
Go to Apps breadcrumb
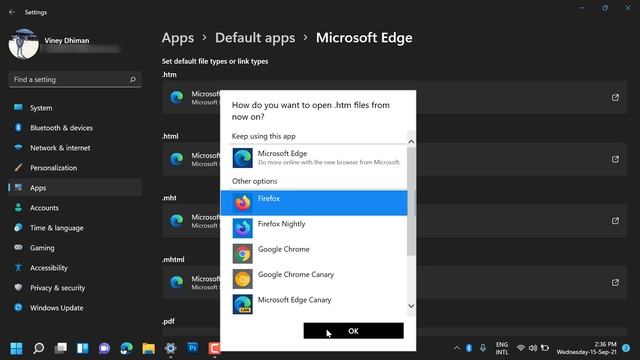pyautogui.click(x=178, y=38)
